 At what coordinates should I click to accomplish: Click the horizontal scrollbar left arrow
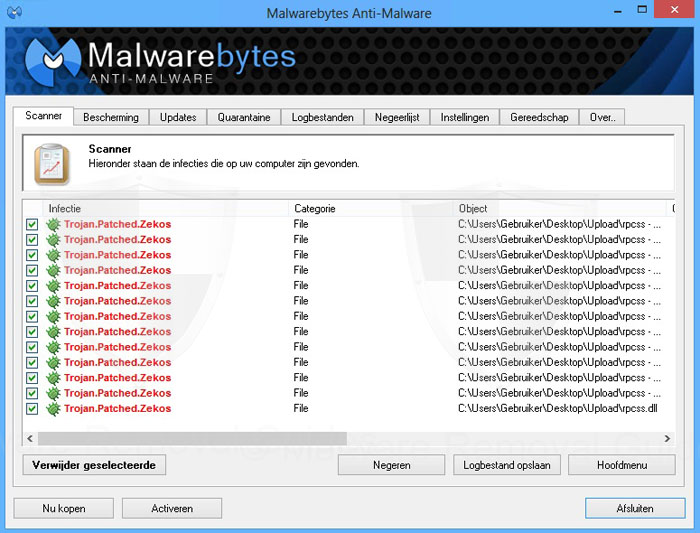coord(30,438)
